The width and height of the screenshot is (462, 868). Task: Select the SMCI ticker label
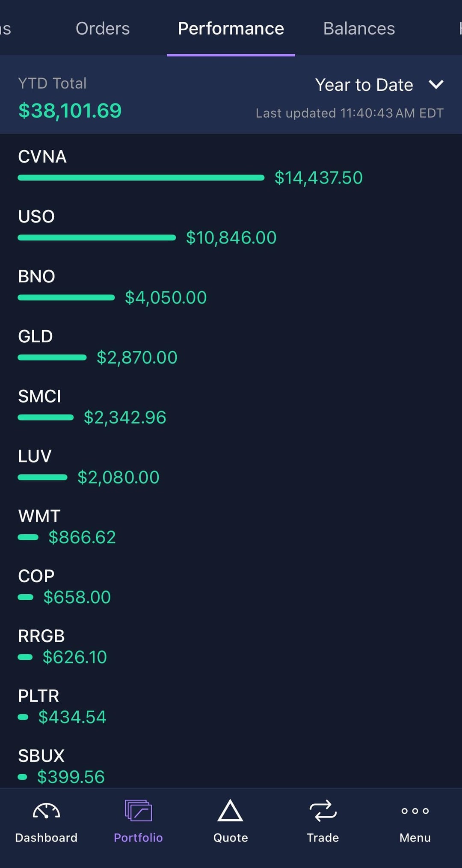39,396
